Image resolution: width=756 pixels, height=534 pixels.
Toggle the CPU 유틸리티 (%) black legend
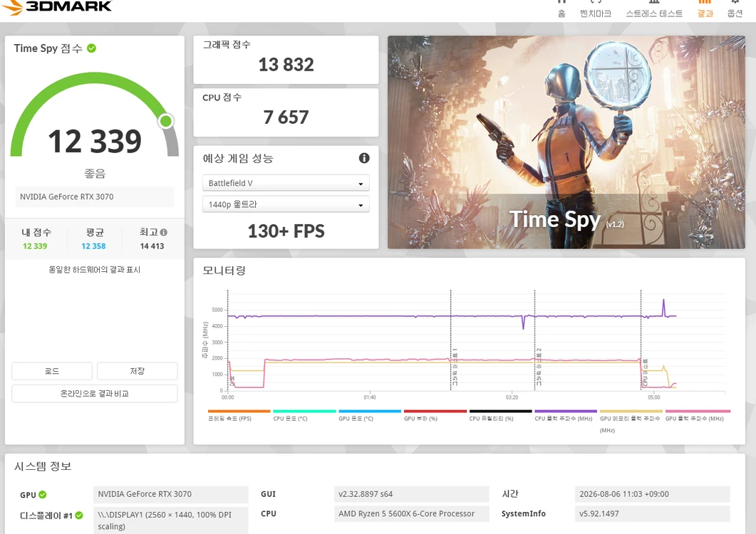tap(500, 415)
